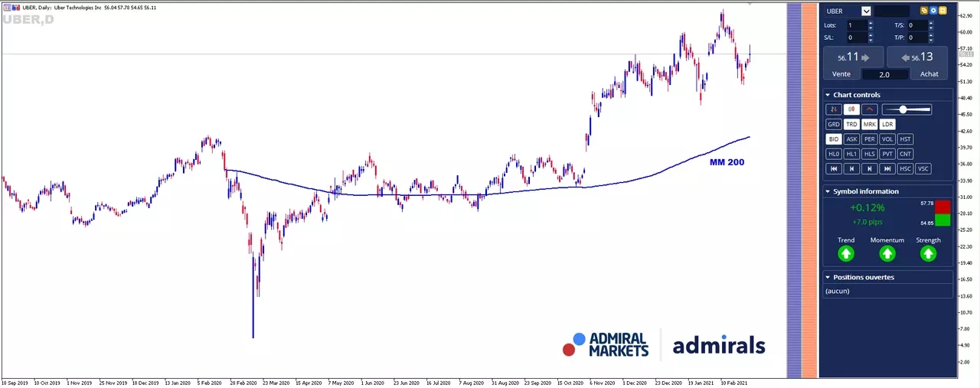The image size is (980, 388).
Task: Toggle the HLS button
Action: pyautogui.click(x=870, y=154)
